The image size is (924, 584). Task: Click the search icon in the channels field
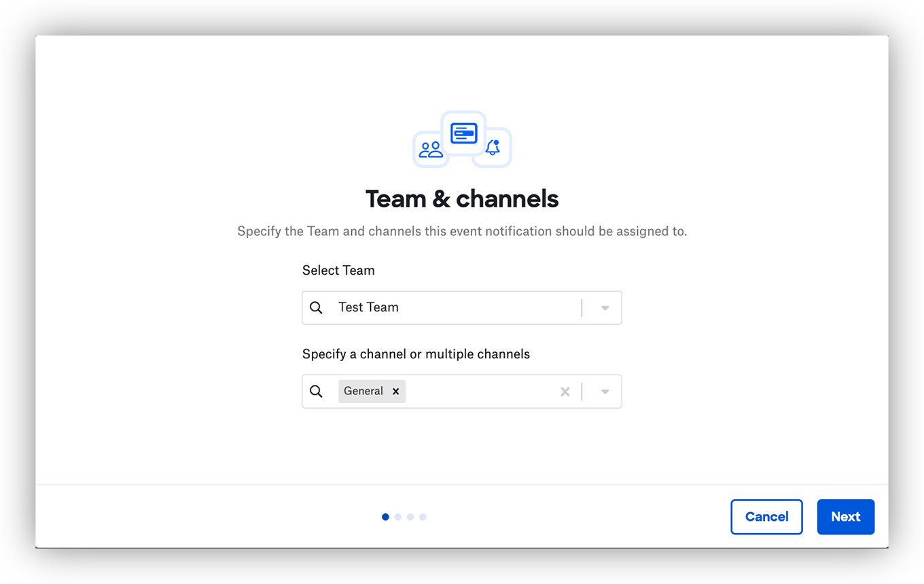click(x=316, y=391)
